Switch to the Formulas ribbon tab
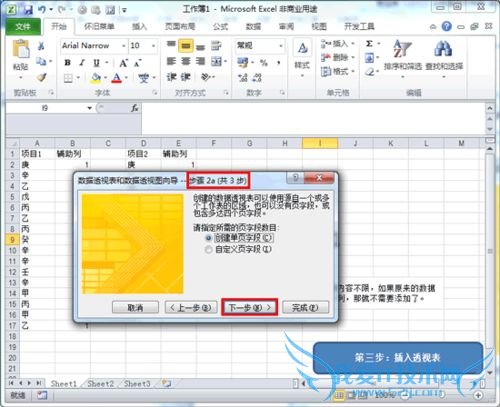Viewport: 500px width, 407px height. (x=220, y=27)
